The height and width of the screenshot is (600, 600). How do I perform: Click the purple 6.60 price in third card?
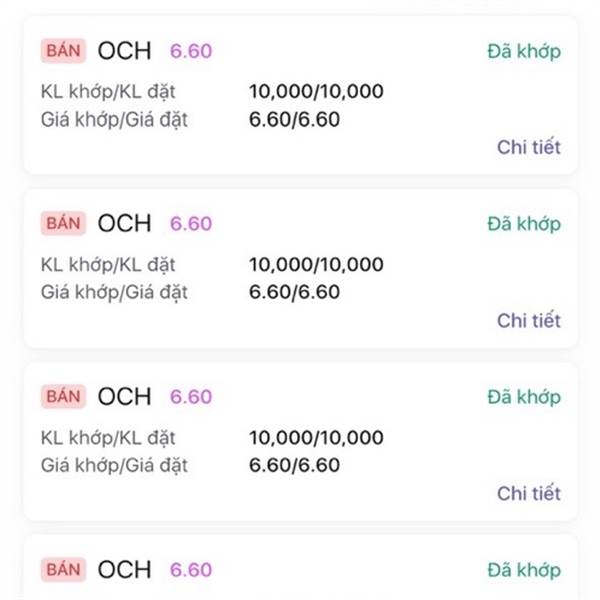pyautogui.click(x=191, y=397)
